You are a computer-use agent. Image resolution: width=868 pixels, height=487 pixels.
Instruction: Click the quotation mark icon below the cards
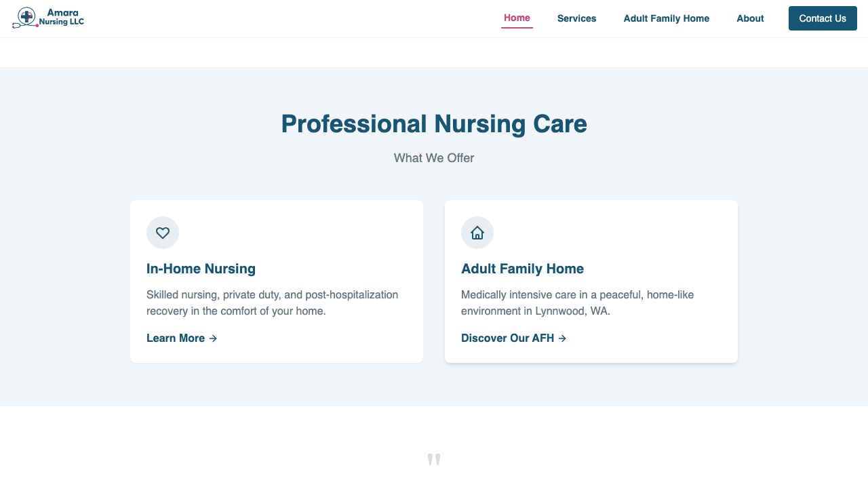434,459
